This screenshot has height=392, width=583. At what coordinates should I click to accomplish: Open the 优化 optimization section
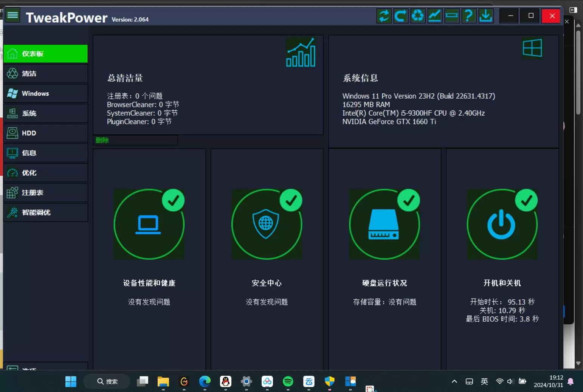(46, 173)
